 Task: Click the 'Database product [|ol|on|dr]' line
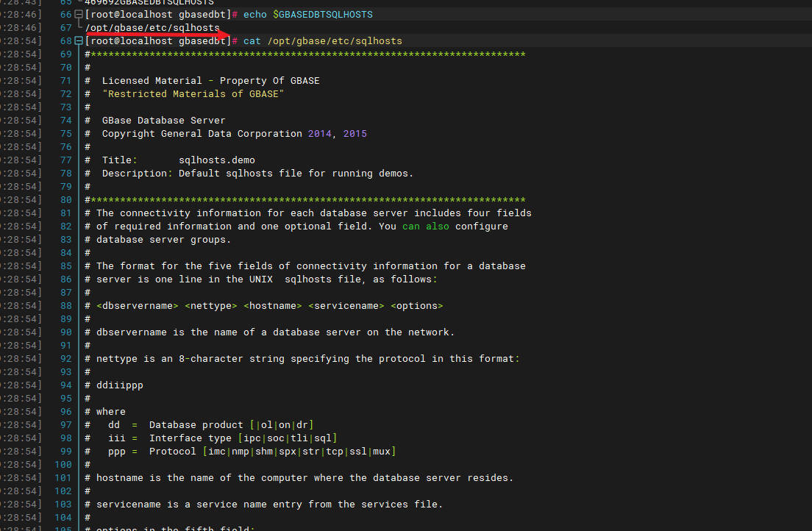tap(232, 425)
